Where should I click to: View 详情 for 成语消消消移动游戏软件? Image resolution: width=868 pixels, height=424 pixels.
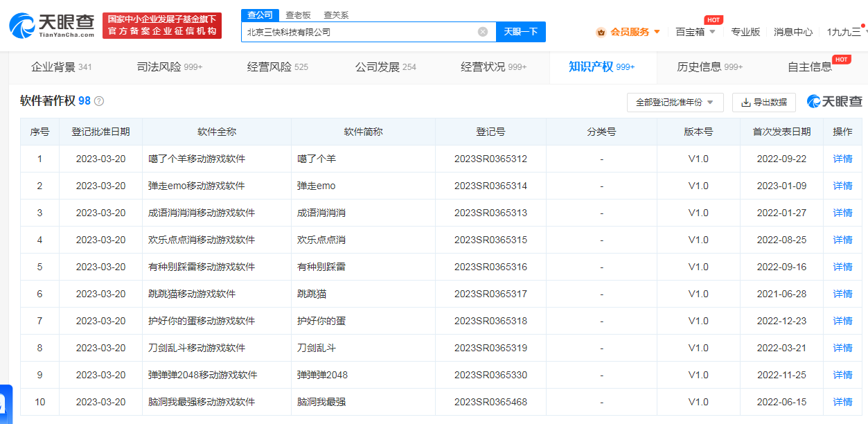[842, 213]
